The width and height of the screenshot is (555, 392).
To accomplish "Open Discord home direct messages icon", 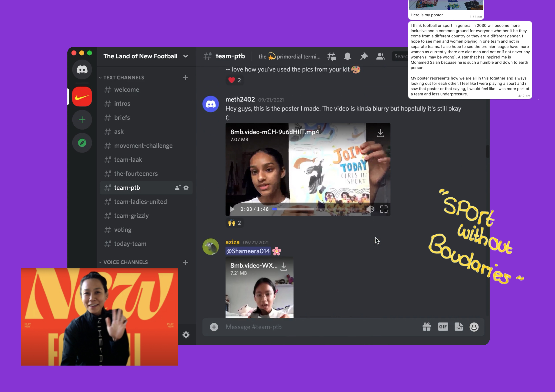I will pyautogui.click(x=82, y=70).
